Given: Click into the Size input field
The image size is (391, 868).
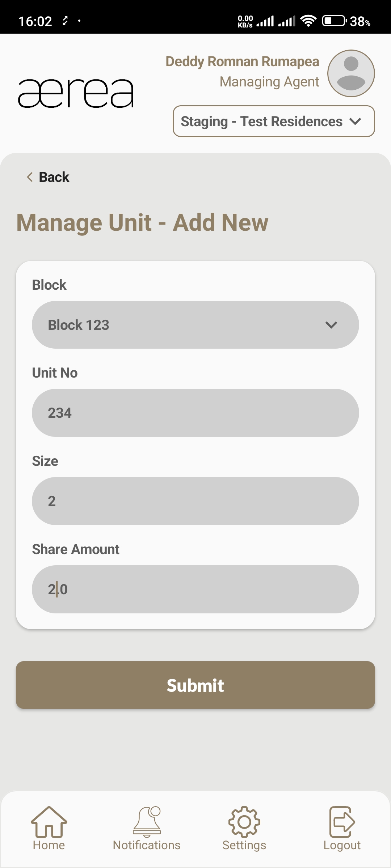Looking at the screenshot, I should [195, 501].
